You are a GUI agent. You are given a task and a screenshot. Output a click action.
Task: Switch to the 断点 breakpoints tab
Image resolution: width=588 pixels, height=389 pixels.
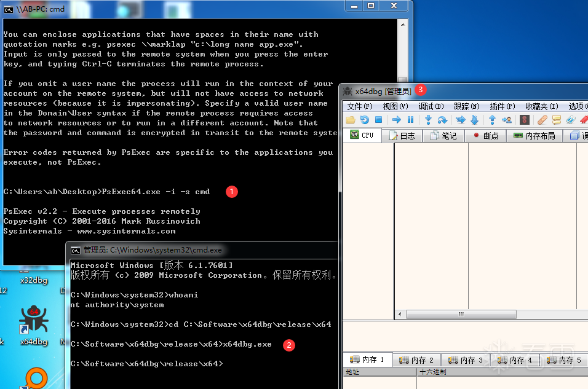[x=486, y=136]
